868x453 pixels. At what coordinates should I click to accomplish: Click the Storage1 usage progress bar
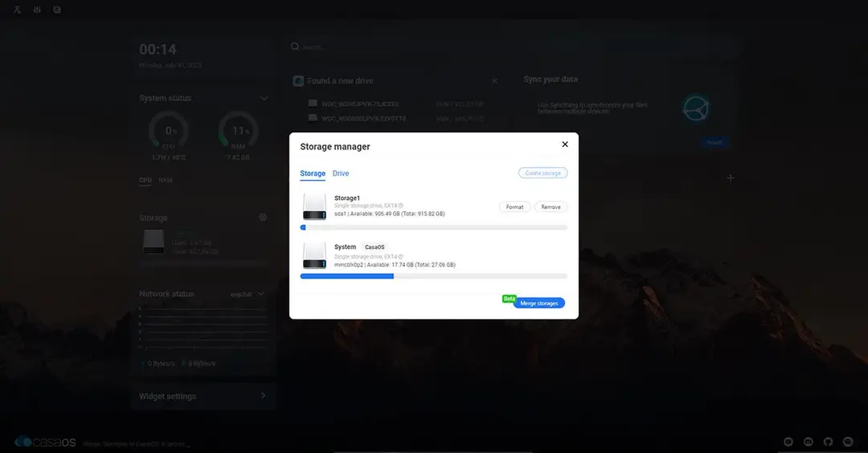tap(433, 227)
